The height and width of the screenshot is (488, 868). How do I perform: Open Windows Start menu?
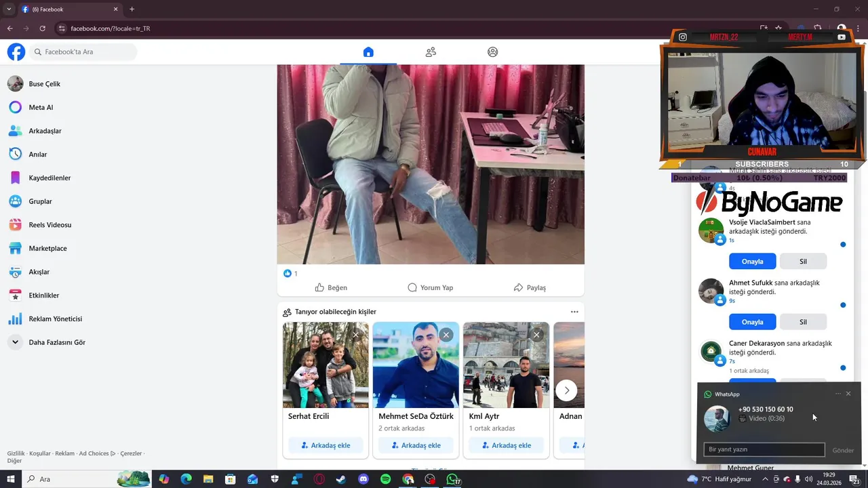click(10, 479)
